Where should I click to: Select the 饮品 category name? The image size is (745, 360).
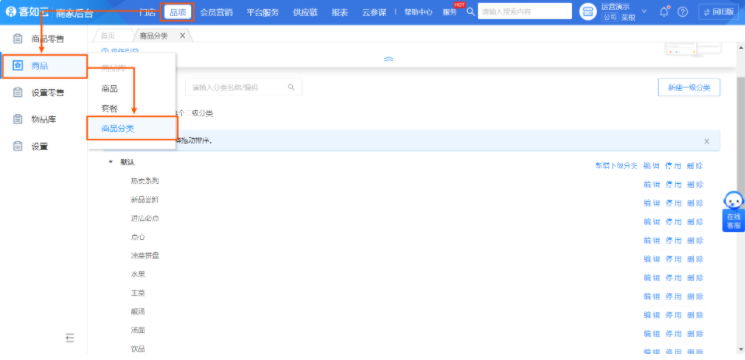(138, 349)
